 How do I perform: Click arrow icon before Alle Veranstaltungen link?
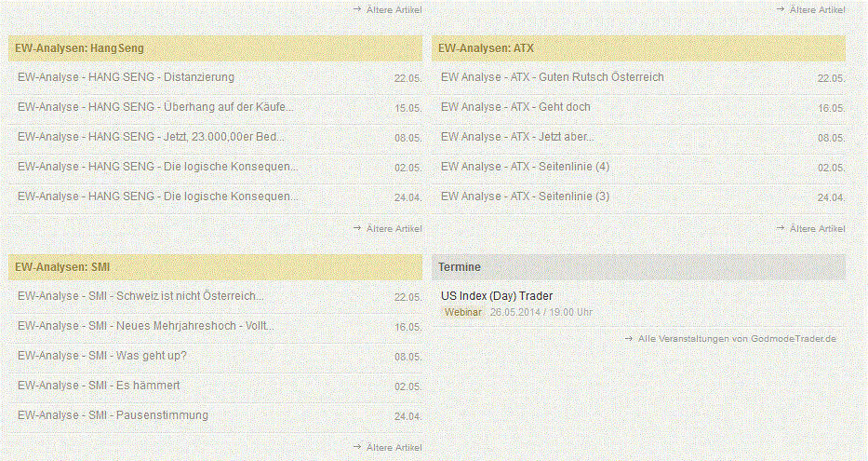coord(629,338)
